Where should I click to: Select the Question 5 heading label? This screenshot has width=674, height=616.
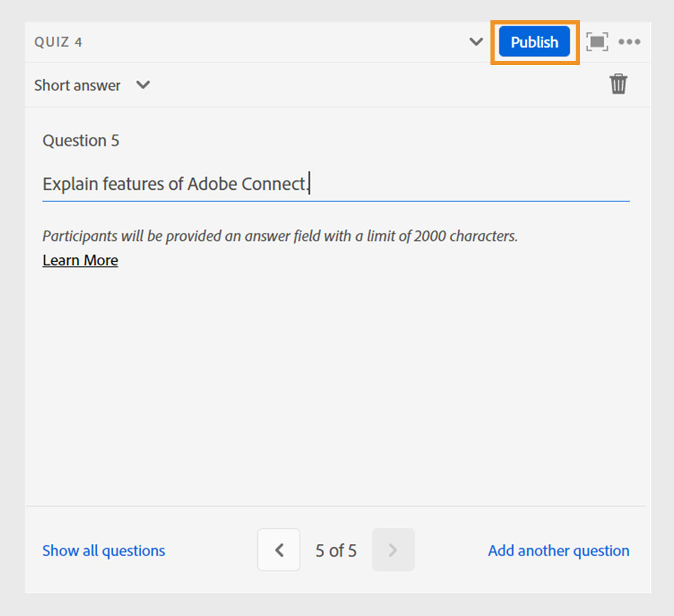pos(81,141)
